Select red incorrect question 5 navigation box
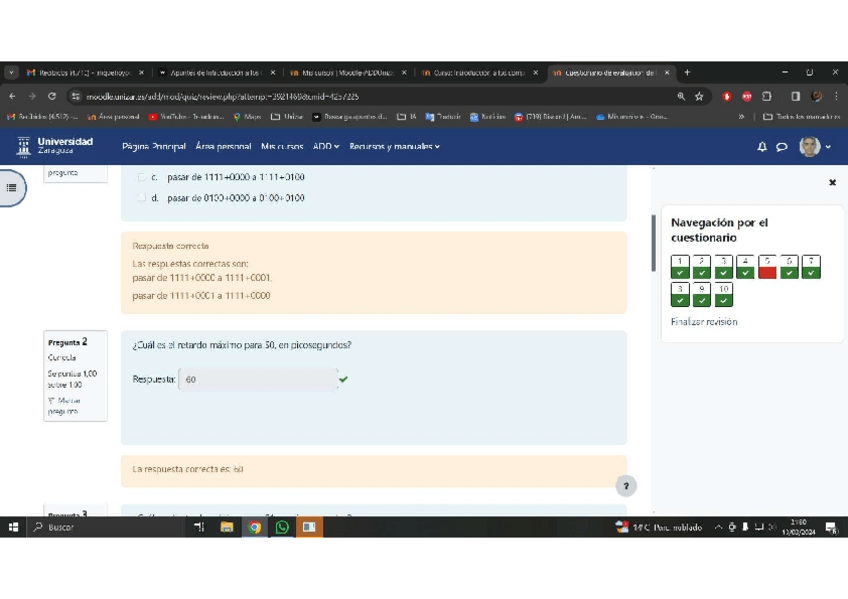 [x=767, y=267]
